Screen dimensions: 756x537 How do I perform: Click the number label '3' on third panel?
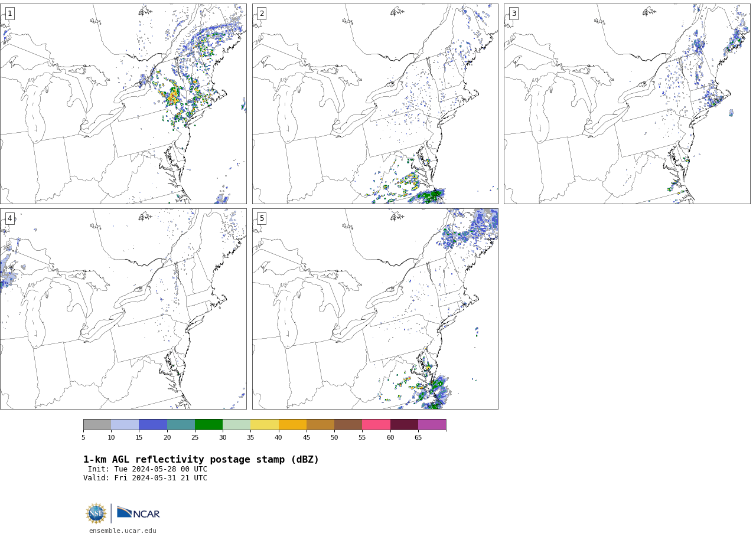pyautogui.click(x=513, y=14)
